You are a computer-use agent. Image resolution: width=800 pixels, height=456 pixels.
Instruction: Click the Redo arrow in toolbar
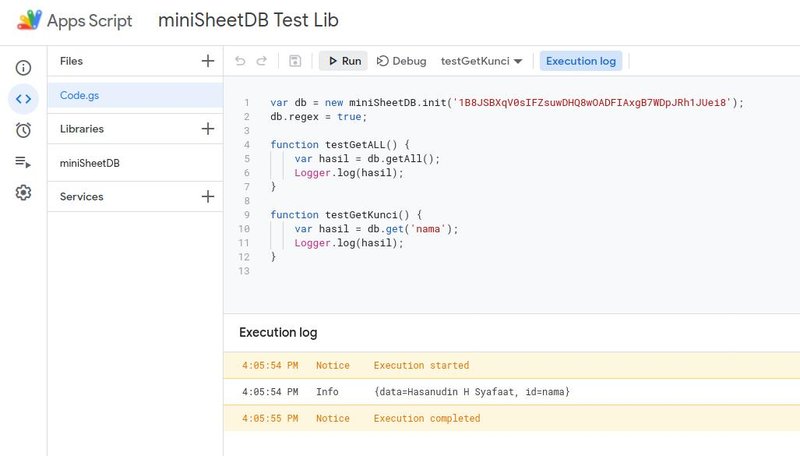click(x=262, y=61)
